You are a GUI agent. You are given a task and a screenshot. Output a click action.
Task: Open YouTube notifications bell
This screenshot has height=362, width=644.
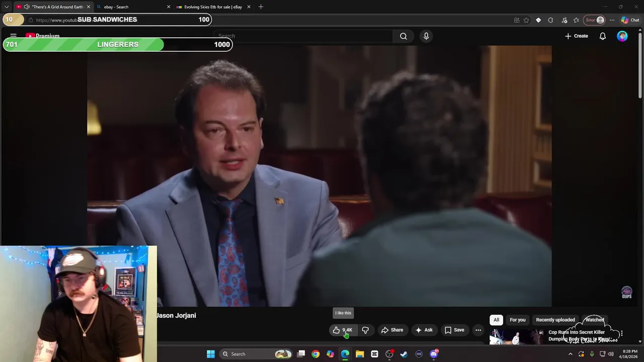[x=602, y=36]
